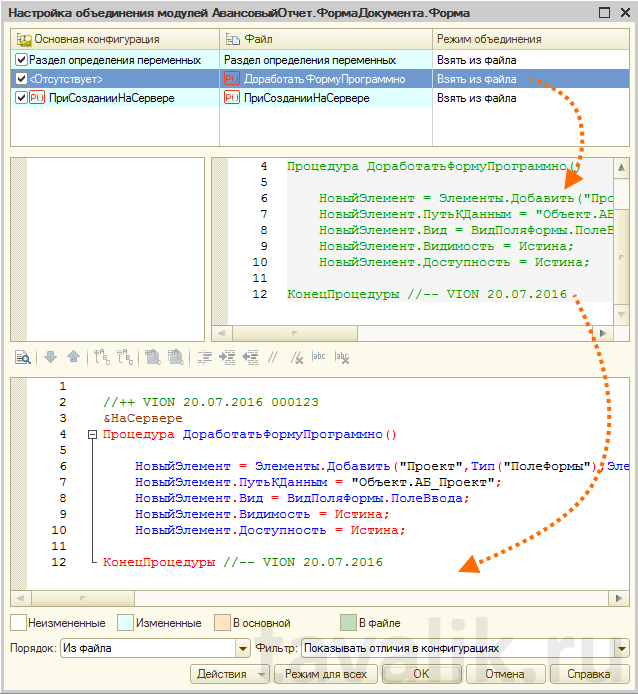This screenshot has width=638, height=694.
Task: Click the Неизмененные color swatch
Action: tap(19, 623)
